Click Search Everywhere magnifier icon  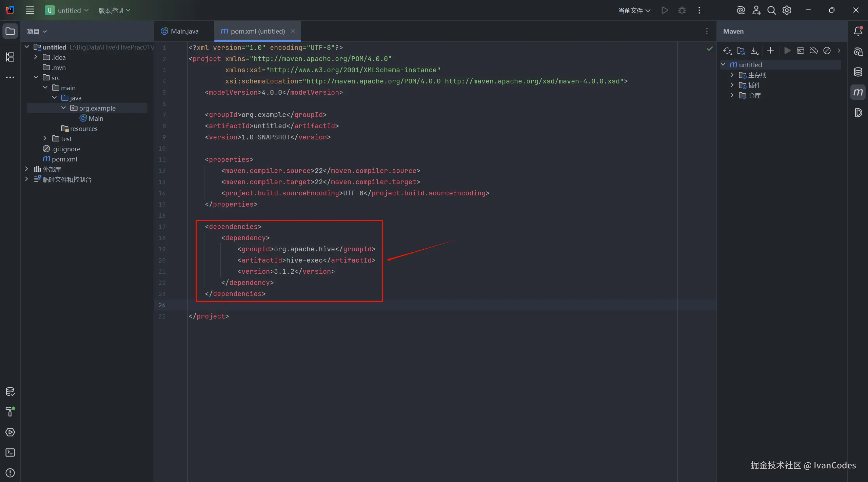click(x=771, y=11)
